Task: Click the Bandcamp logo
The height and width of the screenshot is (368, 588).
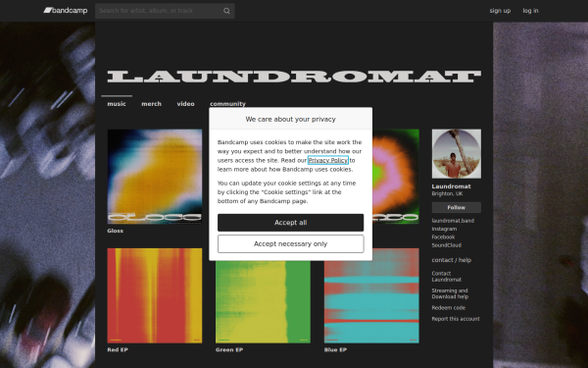Action: (x=66, y=11)
